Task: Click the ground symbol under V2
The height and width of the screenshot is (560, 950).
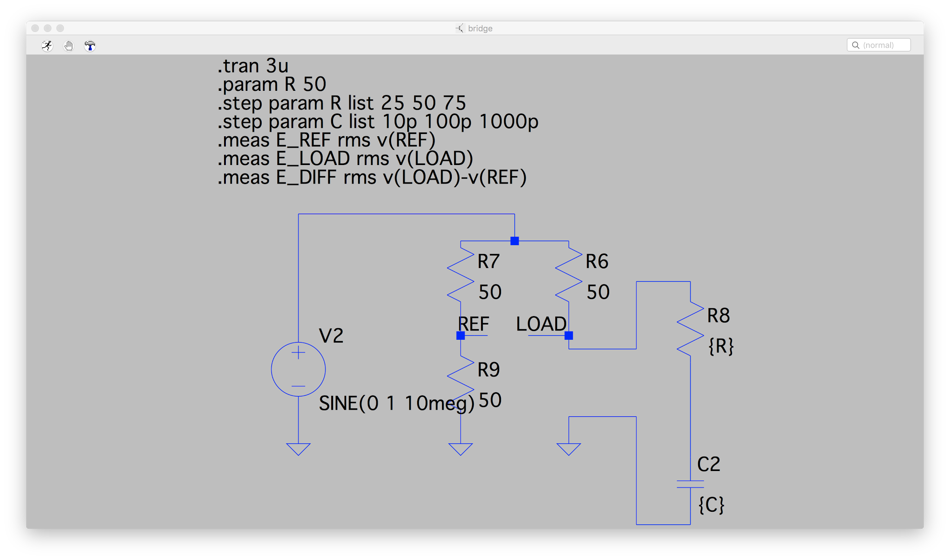Action: pyautogui.click(x=298, y=449)
